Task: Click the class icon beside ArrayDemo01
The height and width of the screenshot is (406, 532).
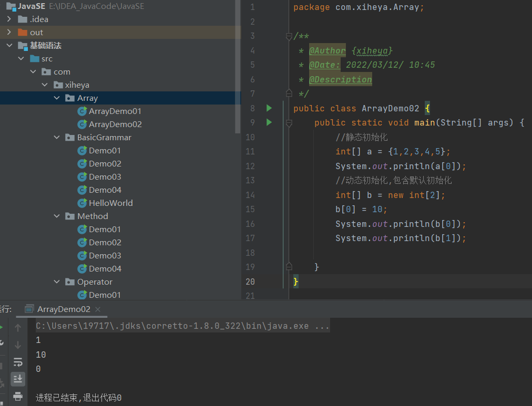Action: [82, 111]
